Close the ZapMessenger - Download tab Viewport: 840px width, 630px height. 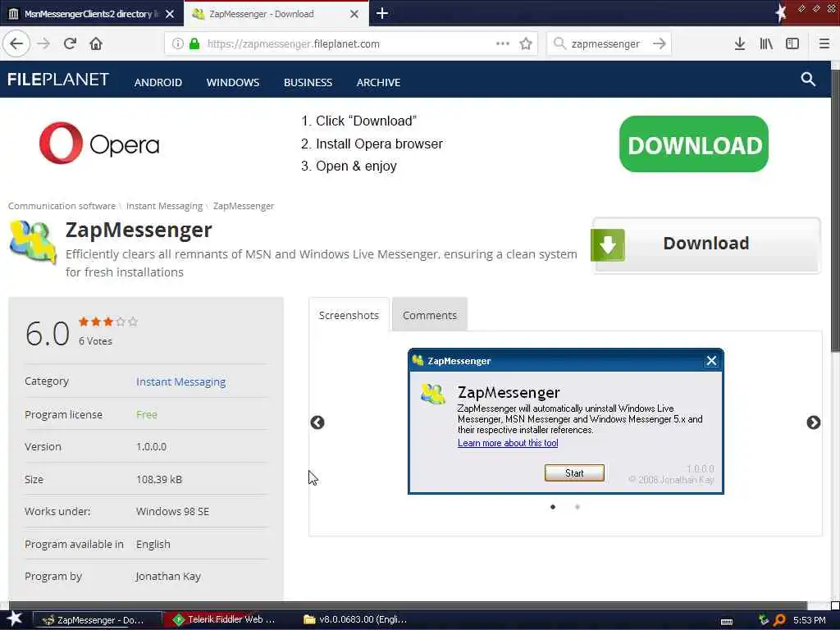(354, 14)
